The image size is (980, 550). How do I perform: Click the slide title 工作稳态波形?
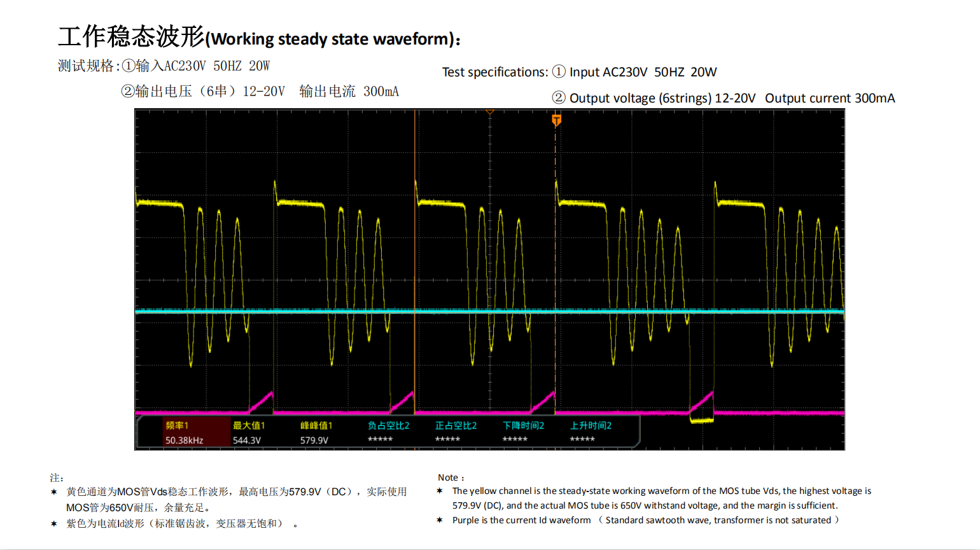(130, 37)
